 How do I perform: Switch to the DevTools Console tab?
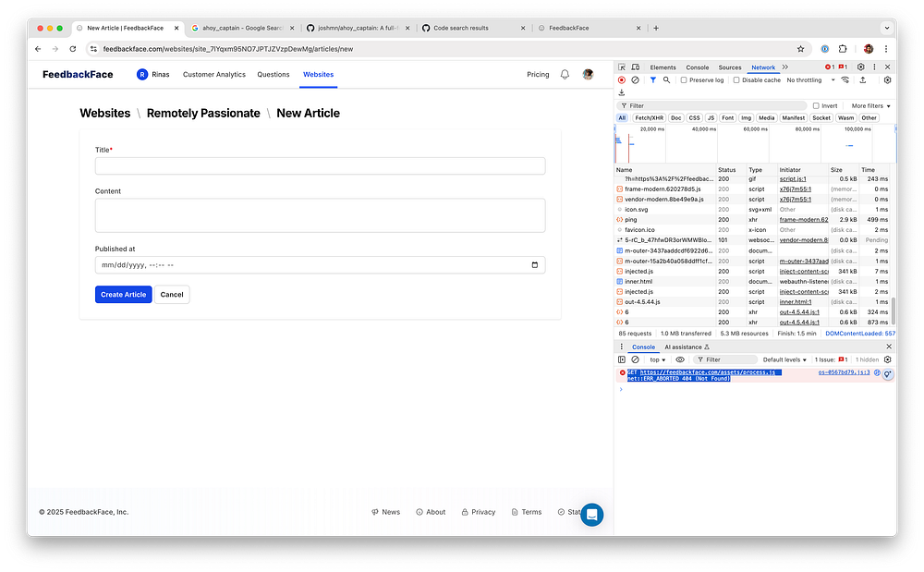point(697,67)
